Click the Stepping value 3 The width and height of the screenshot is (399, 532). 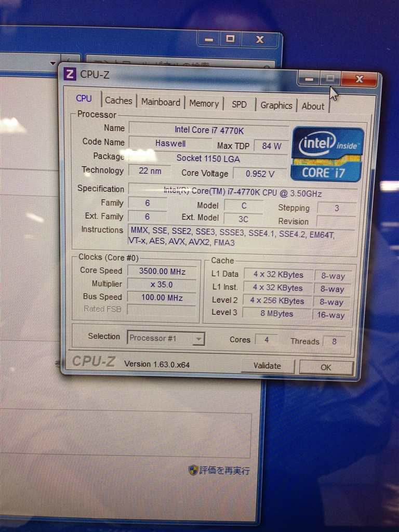coord(337,208)
